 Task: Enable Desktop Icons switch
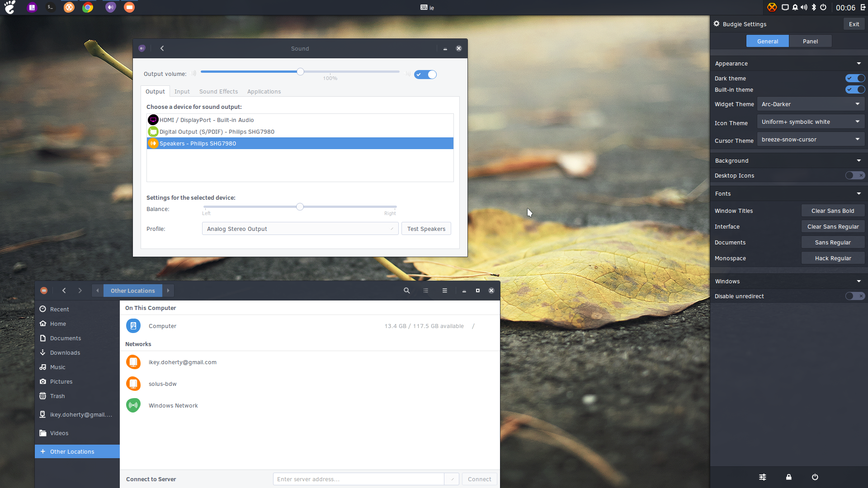(x=855, y=175)
